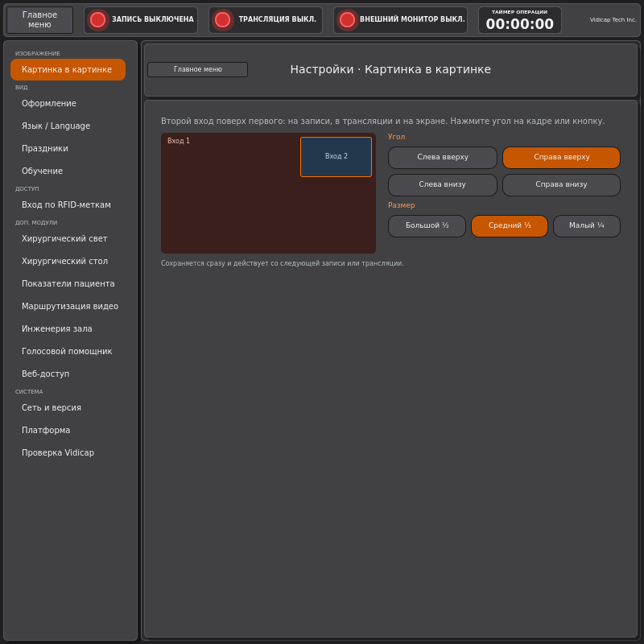The image size is (644, 644).
Task: Open Голосовой помощник module
Action: 68,352
